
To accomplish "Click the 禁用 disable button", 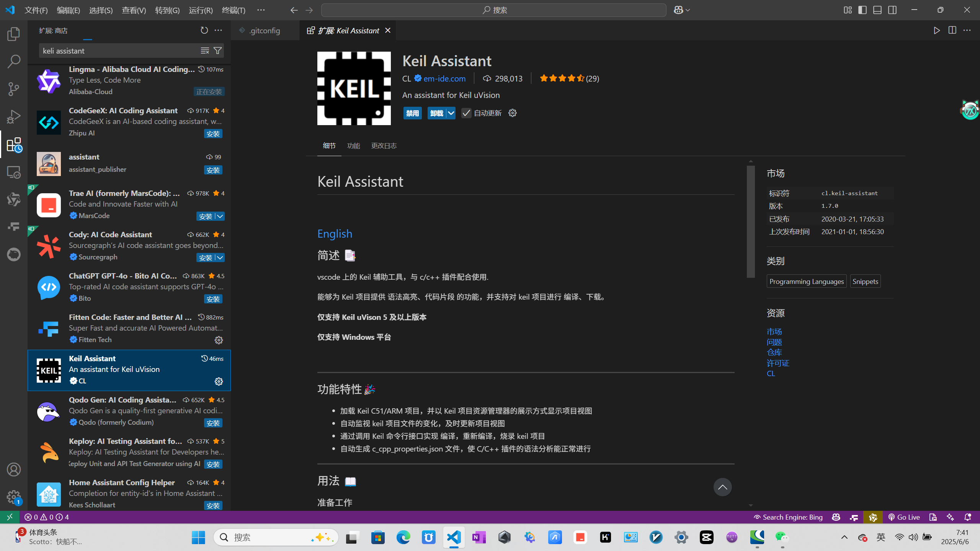I will coord(412,113).
